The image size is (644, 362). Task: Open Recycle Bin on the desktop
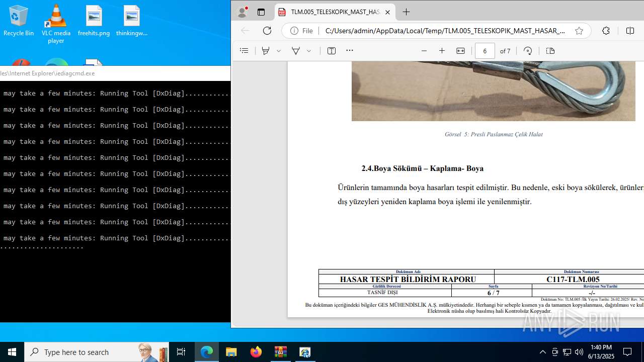point(19,21)
